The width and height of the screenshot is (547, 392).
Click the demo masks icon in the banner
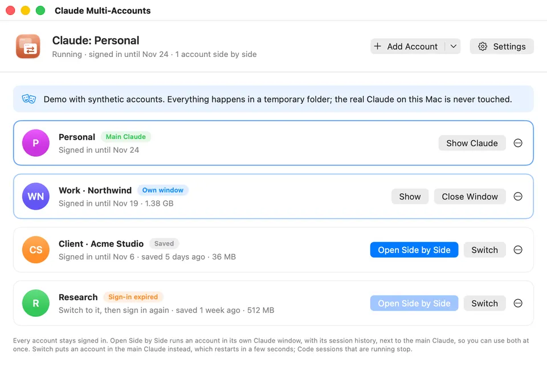coord(29,99)
